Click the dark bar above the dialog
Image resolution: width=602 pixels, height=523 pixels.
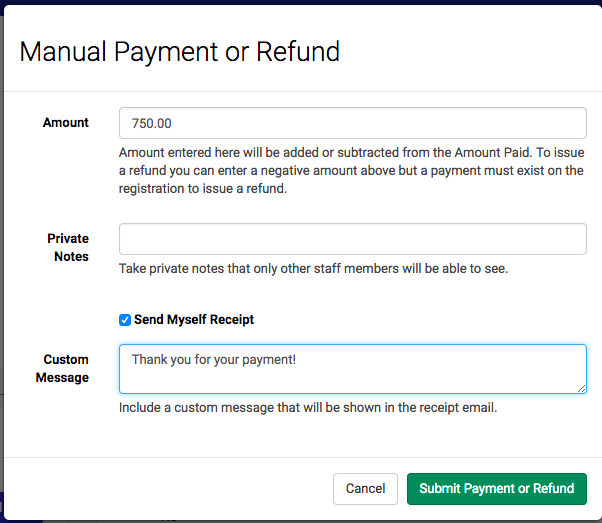(301, 2)
